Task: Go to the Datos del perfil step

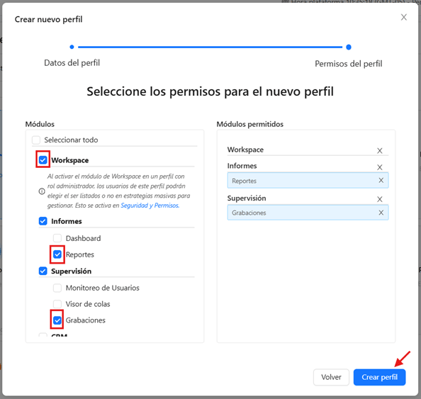Action: tap(72, 63)
